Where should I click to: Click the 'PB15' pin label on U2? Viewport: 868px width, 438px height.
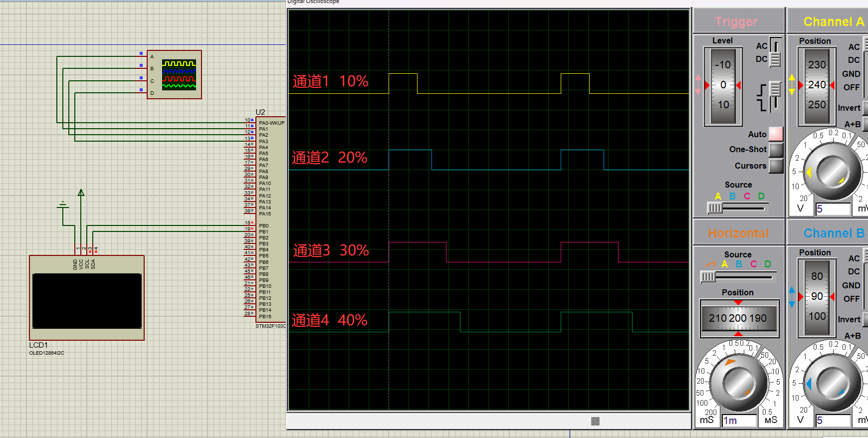pos(265,316)
